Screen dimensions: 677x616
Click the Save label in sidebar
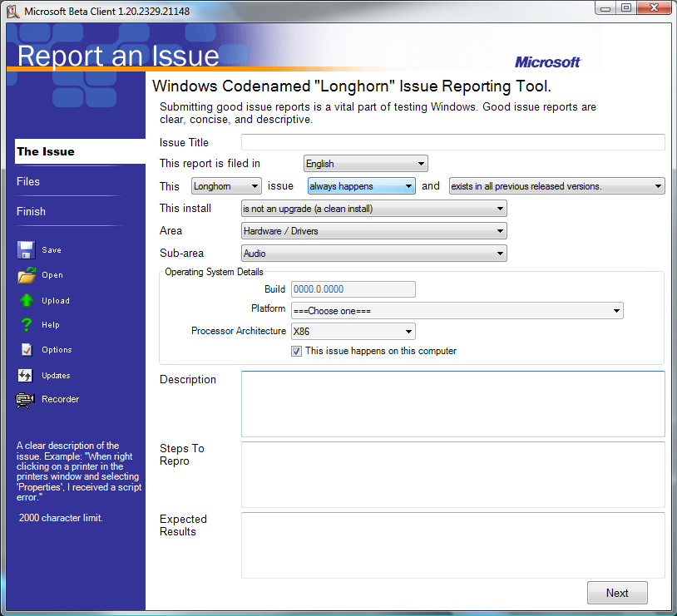[52, 250]
